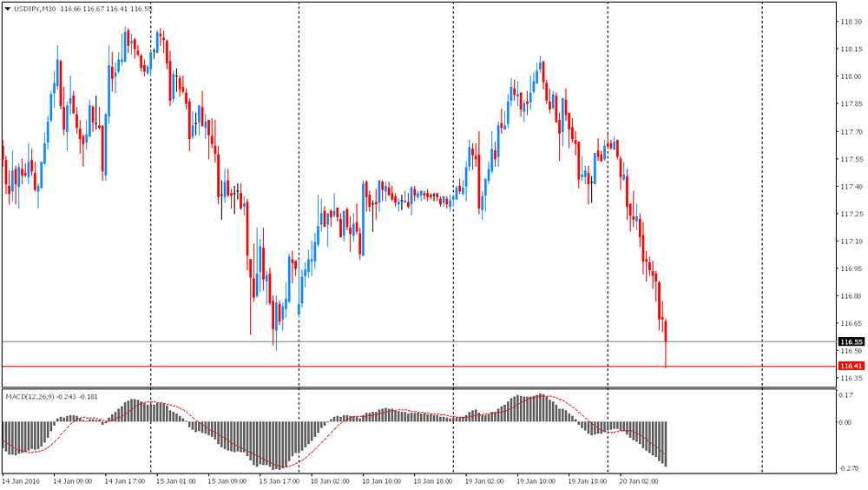Click the chart menu triangle beside USDJPY,M30
Viewport: 868px width, 490px height.
8,9
